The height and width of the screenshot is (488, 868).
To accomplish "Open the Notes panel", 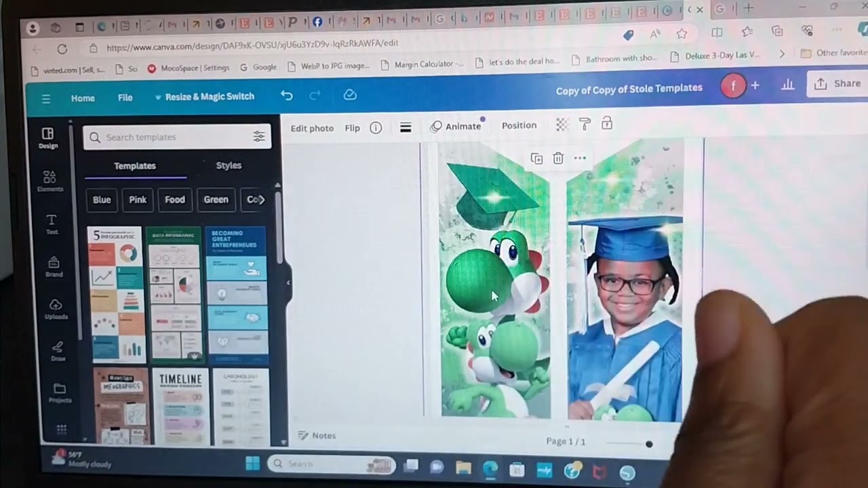I will click(x=317, y=436).
